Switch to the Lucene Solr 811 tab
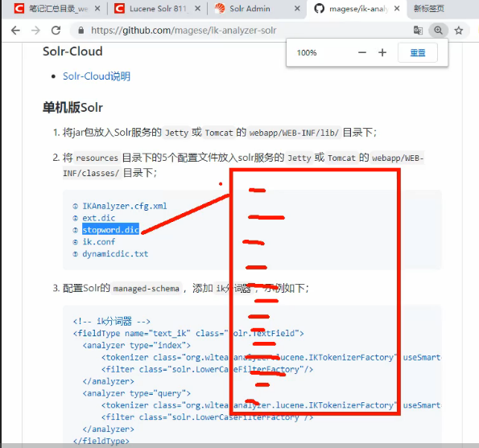The width and height of the screenshot is (479, 448). pyautogui.click(x=157, y=9)
